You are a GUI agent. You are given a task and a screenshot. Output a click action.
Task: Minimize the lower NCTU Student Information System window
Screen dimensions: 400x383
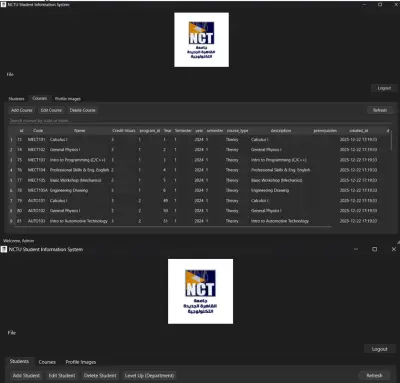[356, 249]
